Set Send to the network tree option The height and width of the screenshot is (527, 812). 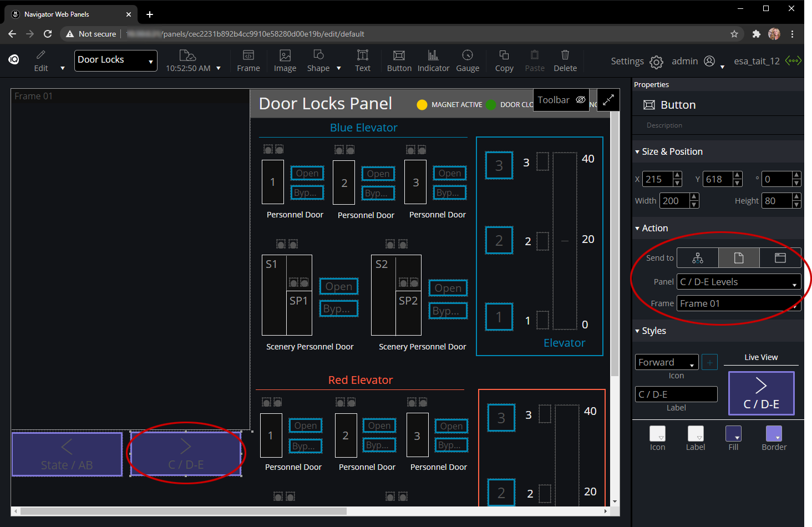click(x=698, y=258)
